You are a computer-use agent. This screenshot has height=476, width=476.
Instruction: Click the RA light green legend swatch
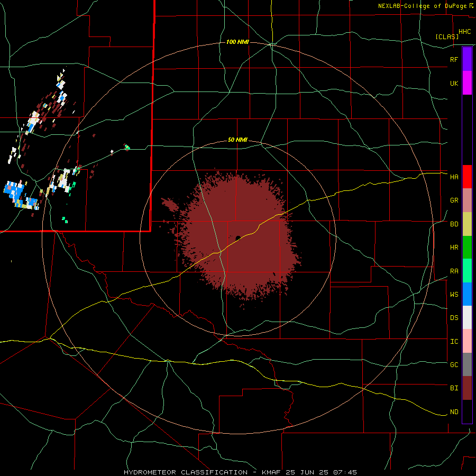[467, 271]
